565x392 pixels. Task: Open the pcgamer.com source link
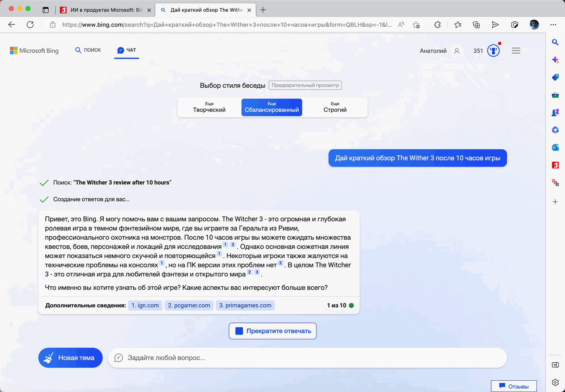(189, 305)
